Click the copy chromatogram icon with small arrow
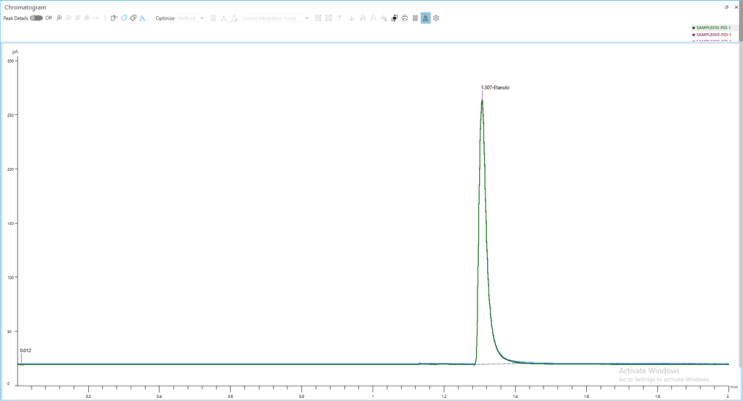Viewport: 743px width, 401px height. tap(114, 18)
